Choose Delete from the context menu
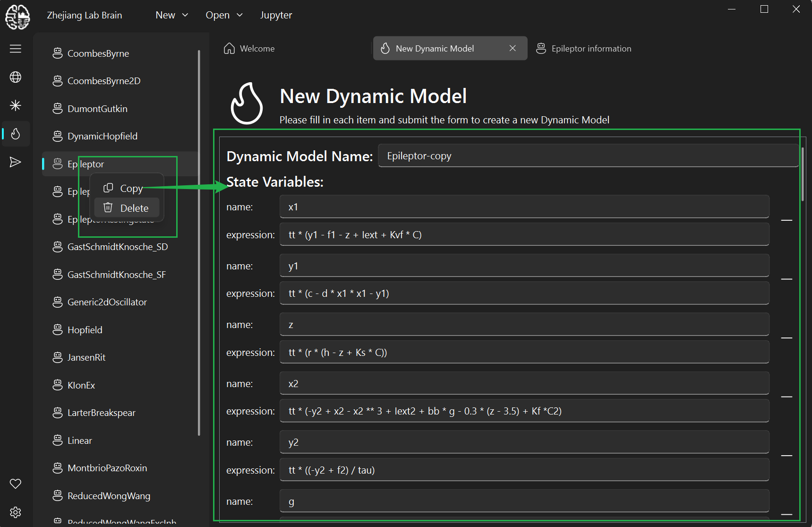 127,208
